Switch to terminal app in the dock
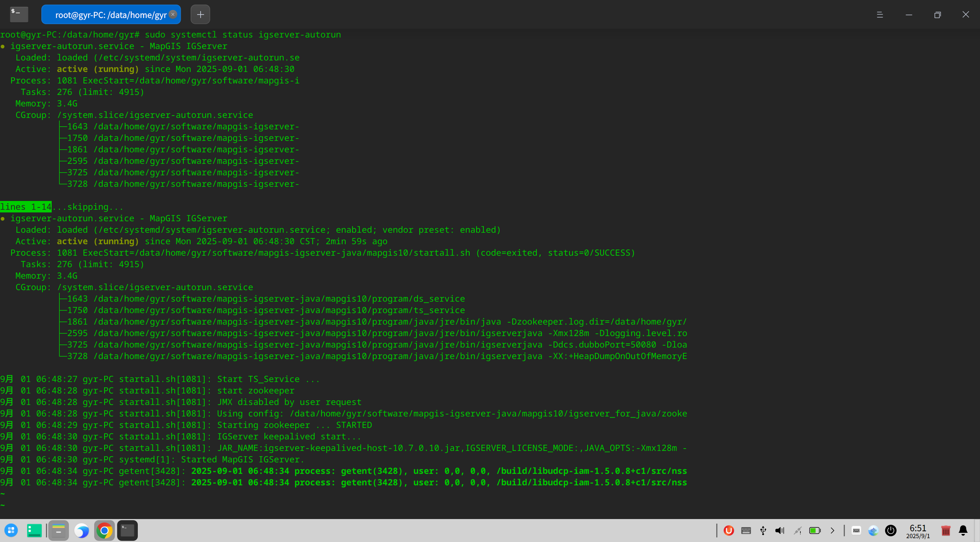 pyautogui.click(x=127, y=530)
